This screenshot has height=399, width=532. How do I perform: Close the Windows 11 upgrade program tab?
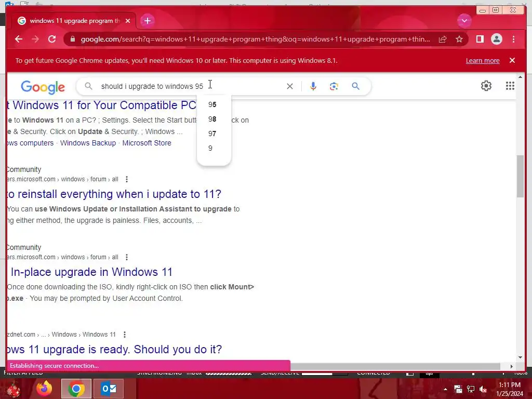128,21
